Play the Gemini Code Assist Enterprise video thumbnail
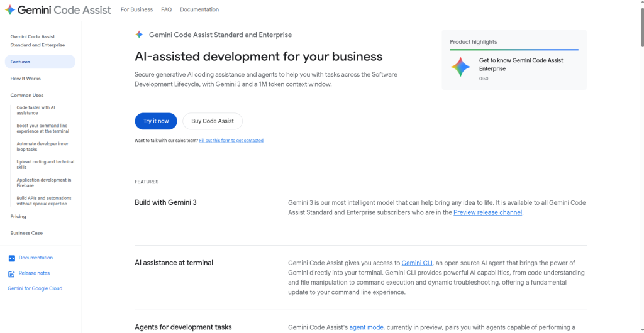This screenshot has width=644, height=333. click(460, 67)
